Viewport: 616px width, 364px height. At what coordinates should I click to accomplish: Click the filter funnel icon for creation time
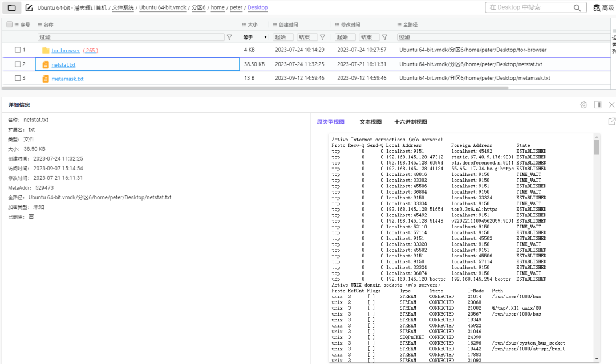click(x=322, y=37)
